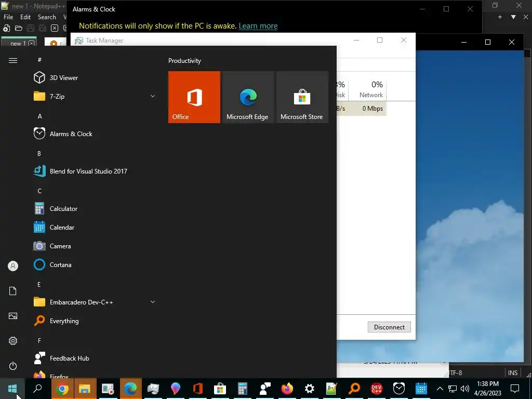The width and height of the screenshot is (532, 399).
Task: Open the taskbar clock showing 1:38 PM
Action: [488, 389]
